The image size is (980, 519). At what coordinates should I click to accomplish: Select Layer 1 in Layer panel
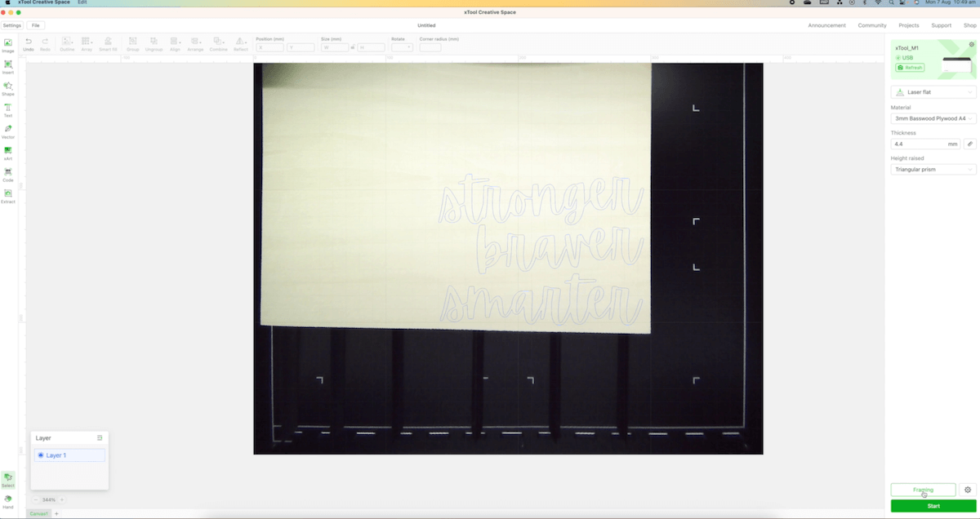[69, 455]
